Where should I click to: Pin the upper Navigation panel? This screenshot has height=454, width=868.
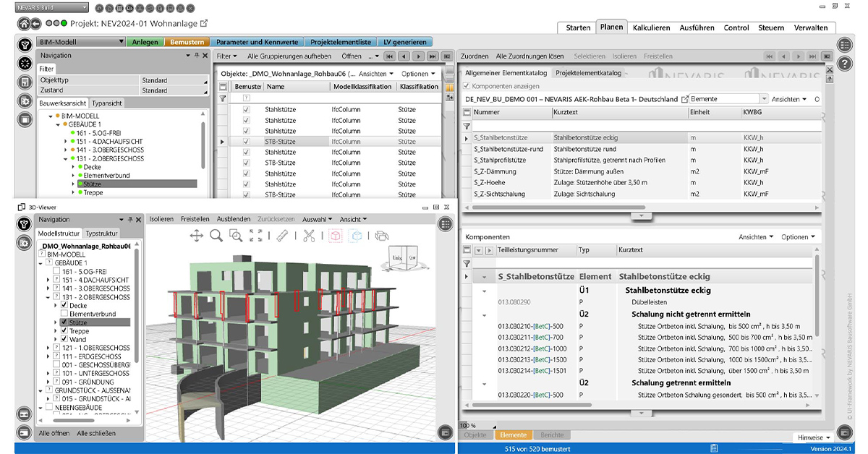pyautogui.click(x=195, y=56)
